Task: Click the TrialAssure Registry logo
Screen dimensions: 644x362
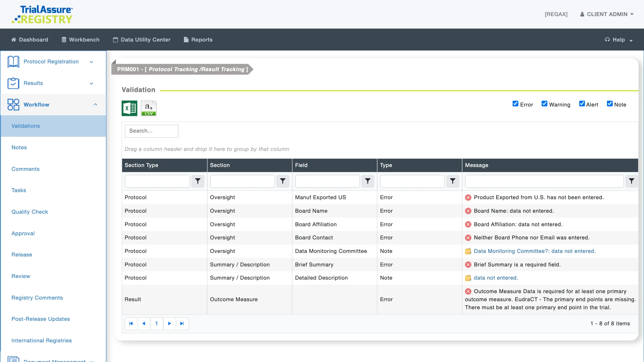Action: [42, 14]
